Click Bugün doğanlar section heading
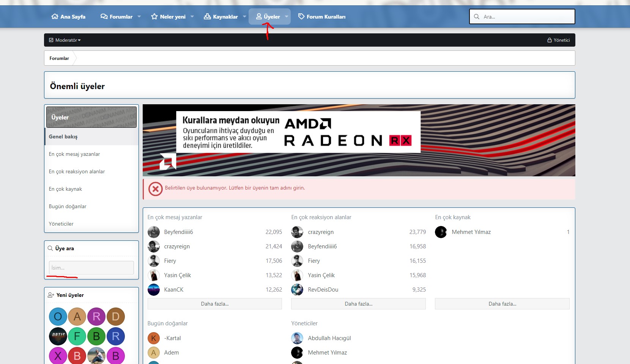Screen dimensions: 630x364 168,323
